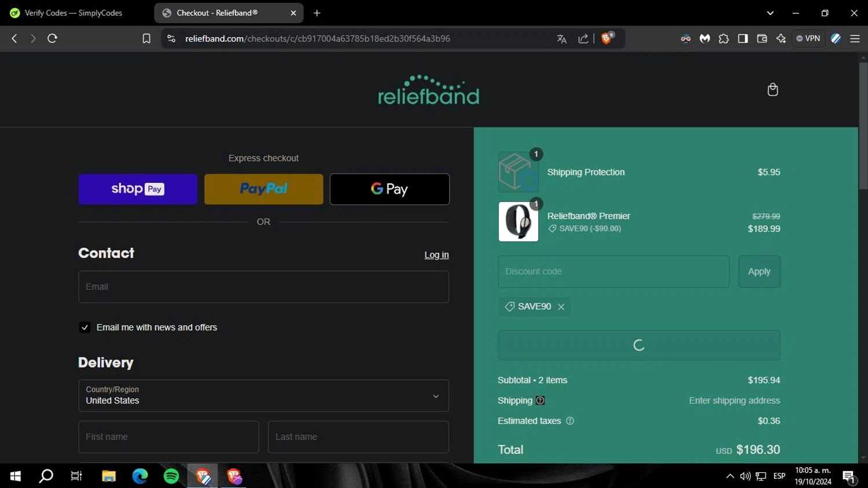This screenshot has height=488, width=868.
Task: Toggle the Brave VPN button
Action: [808, 39]
